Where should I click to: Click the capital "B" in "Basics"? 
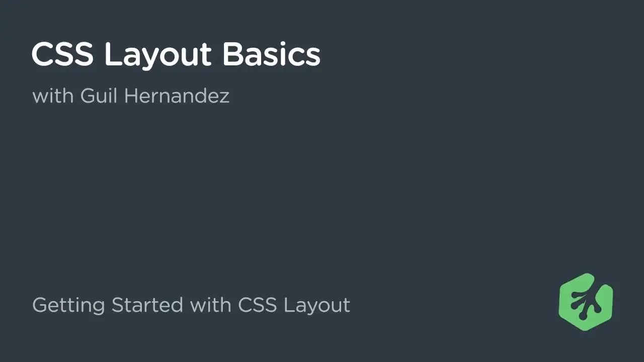pos(231,54)
